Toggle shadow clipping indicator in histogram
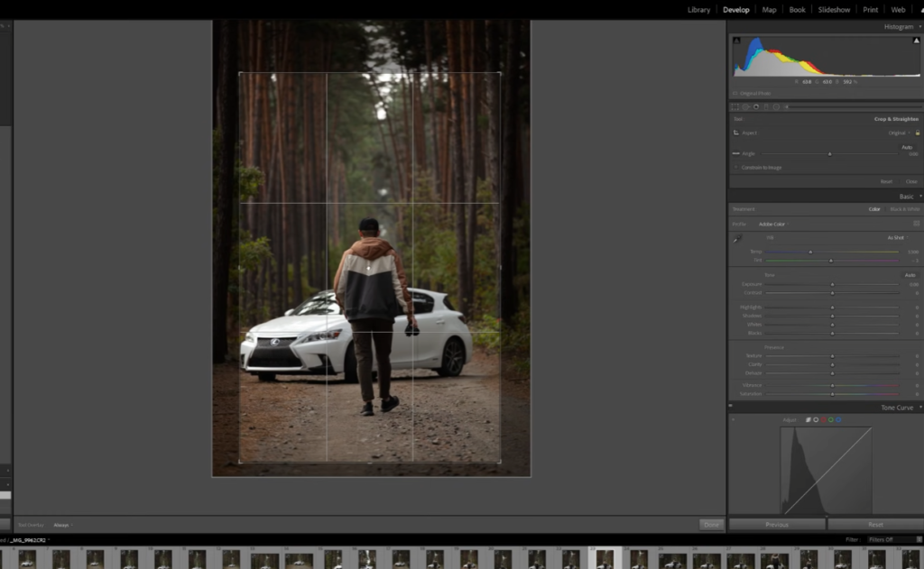The width and height of the screenshot is (924, 569). coord(736,41)
